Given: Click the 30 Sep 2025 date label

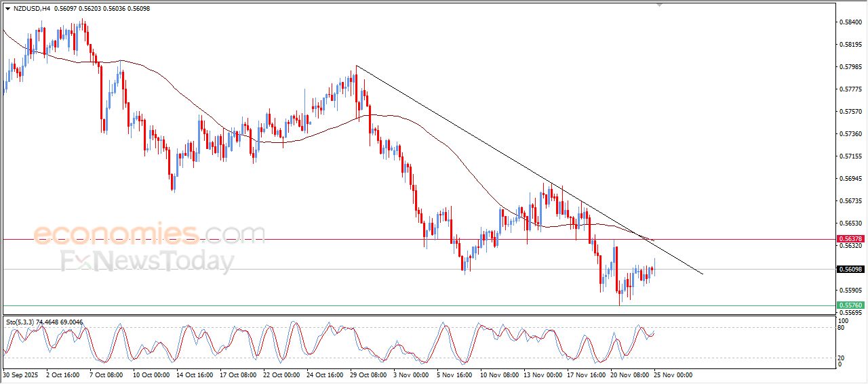Looking at the screenshot, I should (22, 374).
